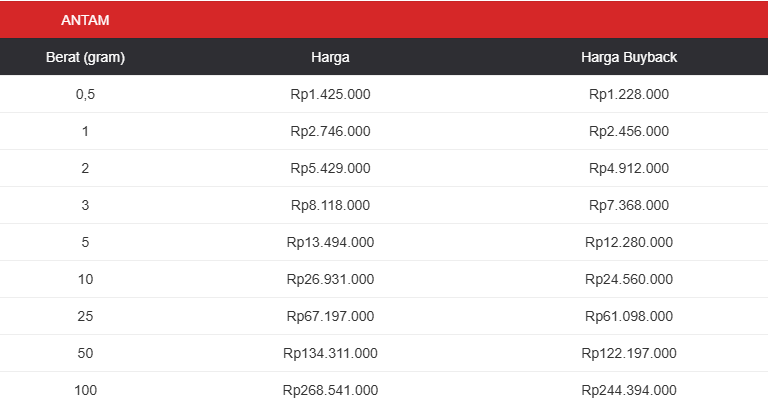Click price Rp13.494.000

click(330, 242)
